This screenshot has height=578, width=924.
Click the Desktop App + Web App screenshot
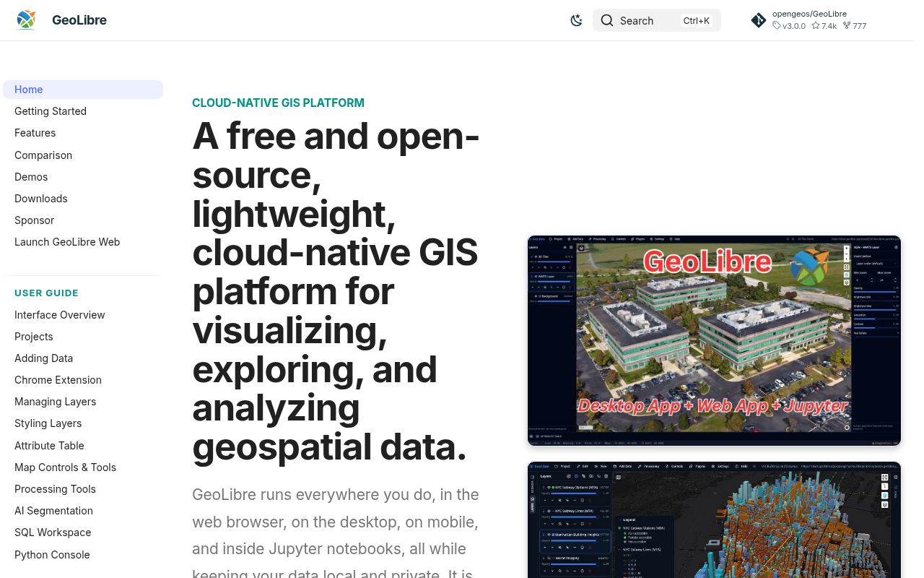(x=714, y=340)
